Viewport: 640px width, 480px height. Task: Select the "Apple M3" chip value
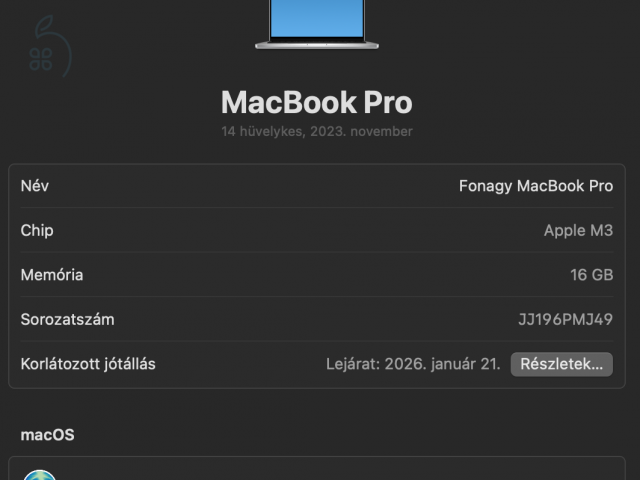[x=578, y=231]
